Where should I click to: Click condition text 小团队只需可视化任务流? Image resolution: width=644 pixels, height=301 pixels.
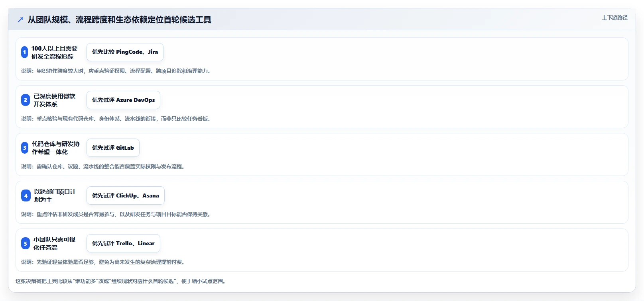pyautogui.click(x=54, y=243)
